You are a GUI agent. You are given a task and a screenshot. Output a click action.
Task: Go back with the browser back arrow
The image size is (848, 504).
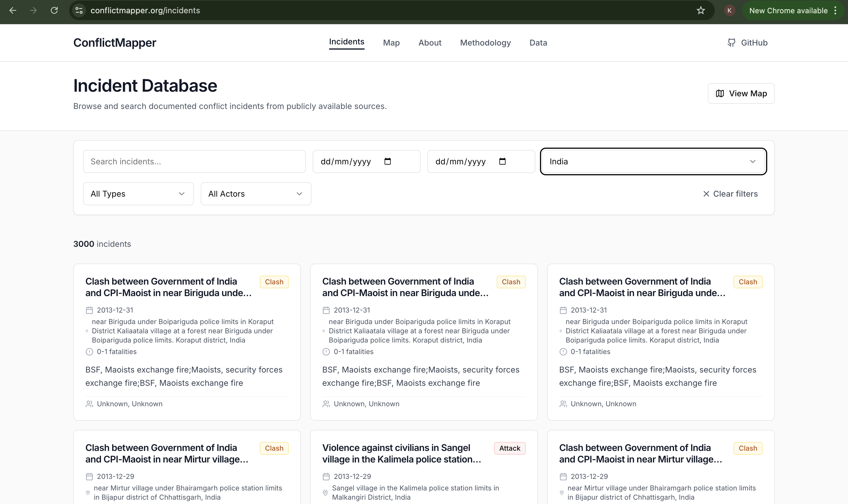(x=13, y=11)
